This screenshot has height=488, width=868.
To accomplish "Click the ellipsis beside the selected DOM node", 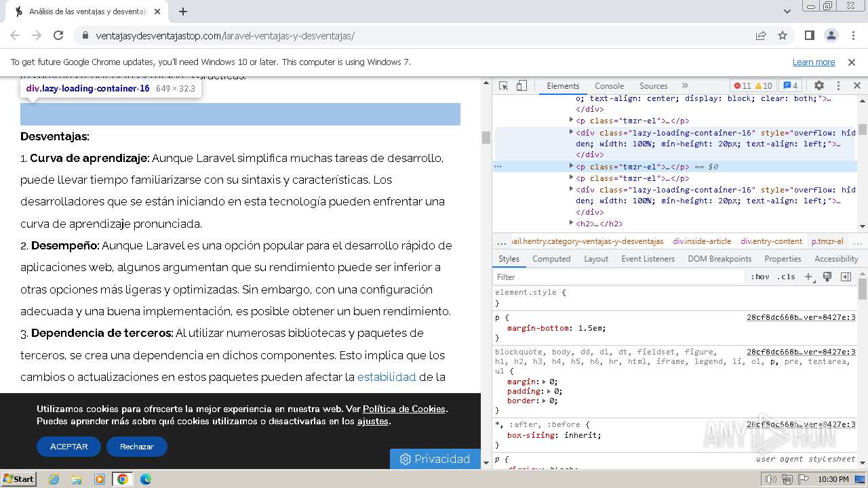I will (498, 166).
